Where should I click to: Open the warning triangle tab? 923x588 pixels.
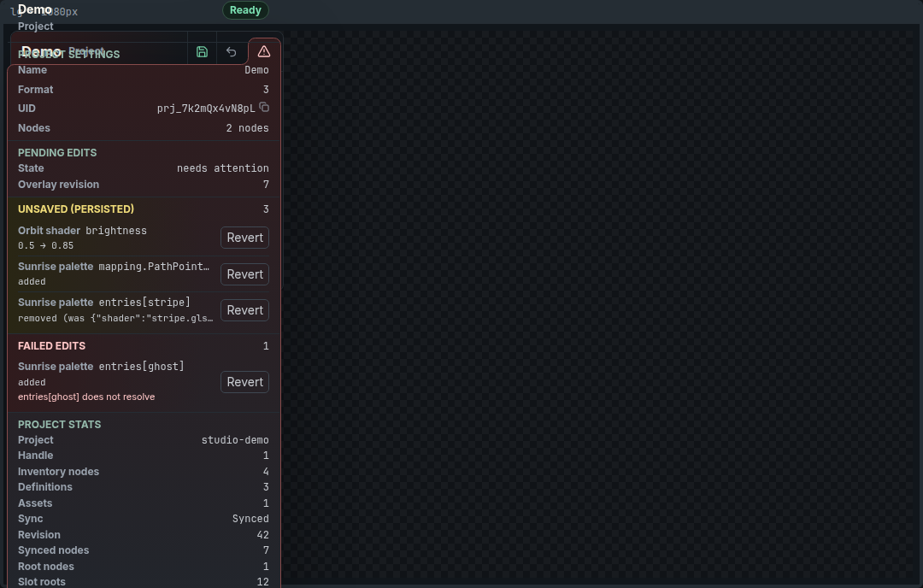point(264,52)
